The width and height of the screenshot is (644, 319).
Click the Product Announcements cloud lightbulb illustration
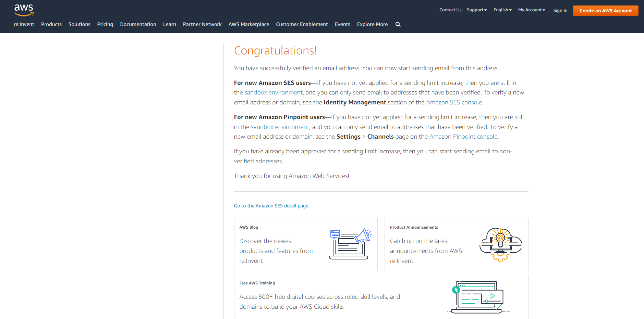500,244
